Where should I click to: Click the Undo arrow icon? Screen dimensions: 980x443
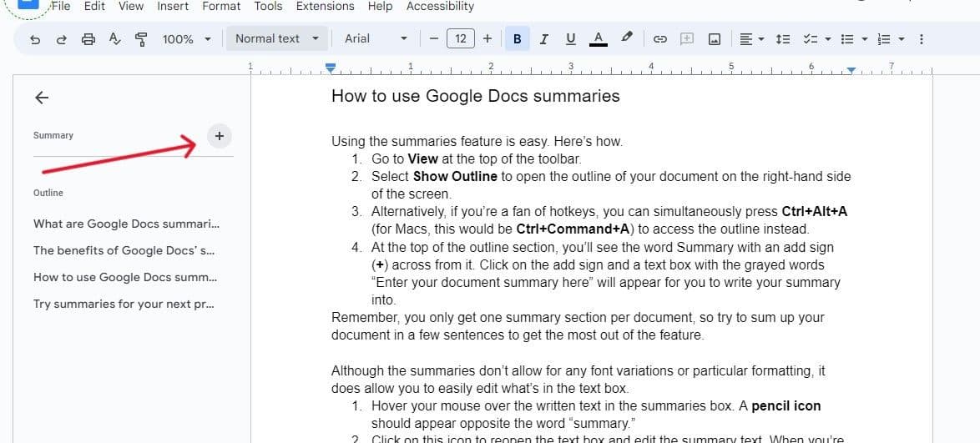pos(34,39)
